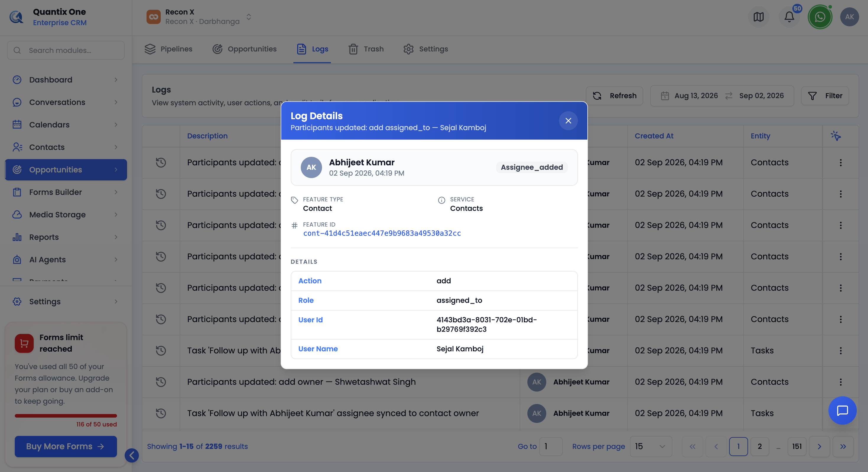Click history icon on last Task row
The height and width of the screenshot is (472, 868).
(161, 413)
